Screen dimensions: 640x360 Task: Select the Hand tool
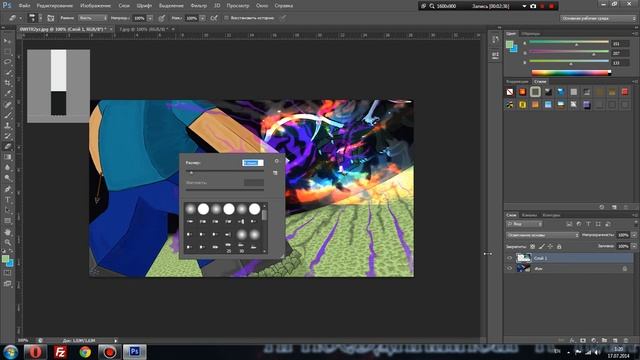click(x=7, y=232)
